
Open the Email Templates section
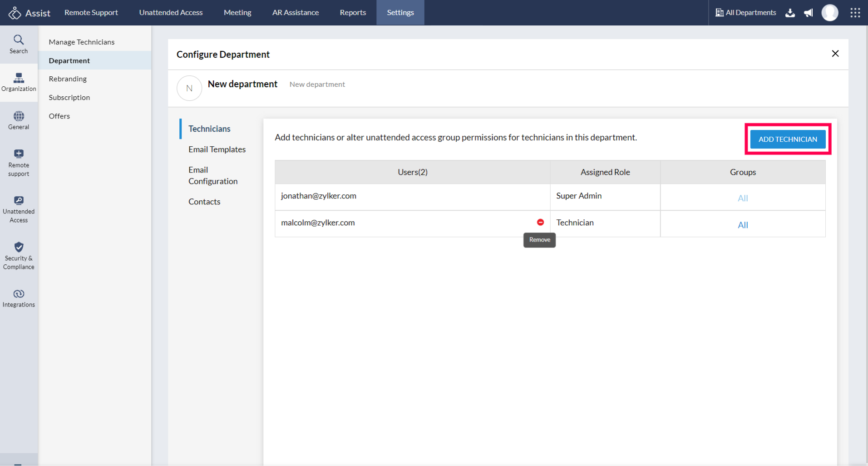click(x=217, y=149)
